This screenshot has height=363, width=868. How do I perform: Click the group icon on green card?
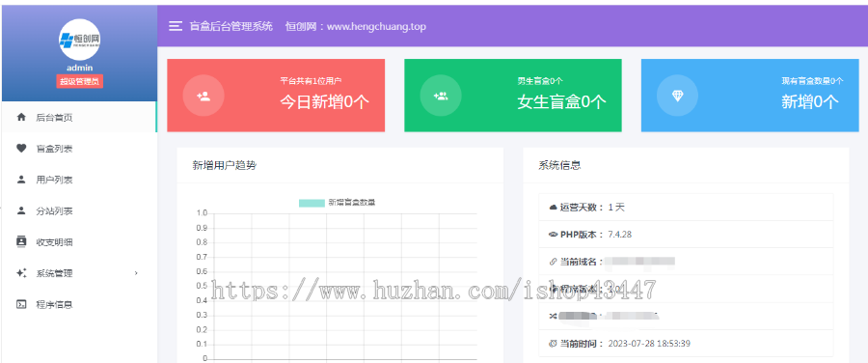441,96
